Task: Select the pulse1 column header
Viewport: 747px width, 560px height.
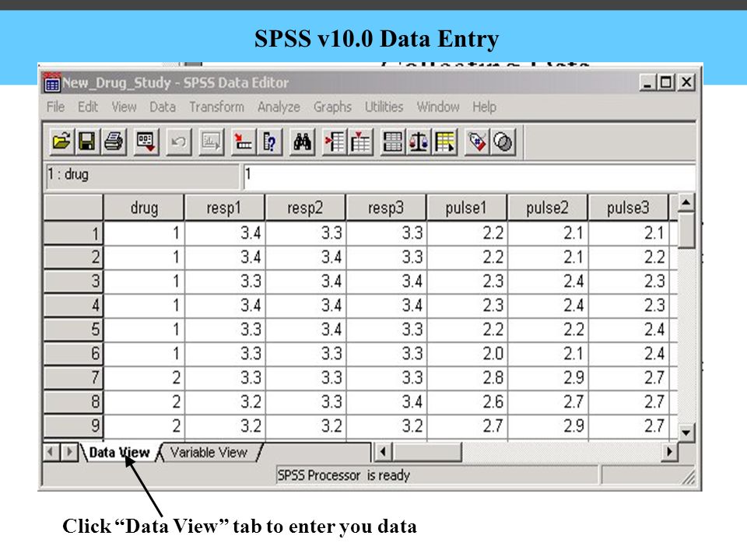Action: [x=467, y=208]
